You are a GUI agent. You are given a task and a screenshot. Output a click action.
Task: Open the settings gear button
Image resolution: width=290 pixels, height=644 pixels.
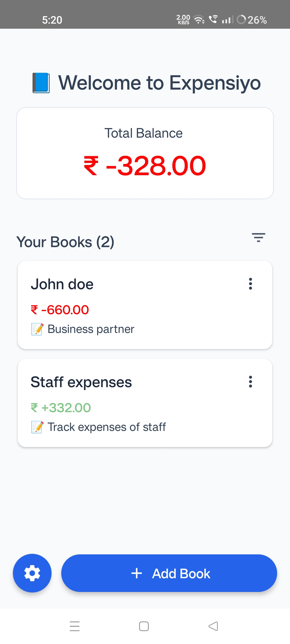pos(32,573)
